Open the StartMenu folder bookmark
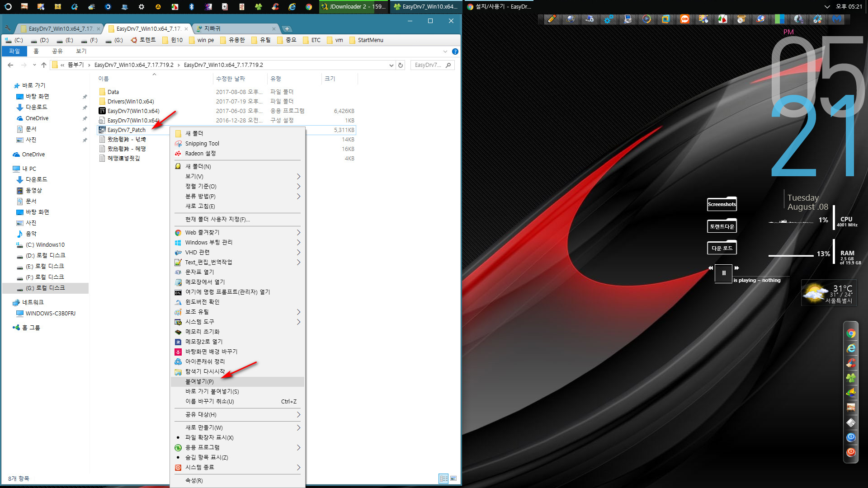Screen dimensions: 868x488 (366, 40)
